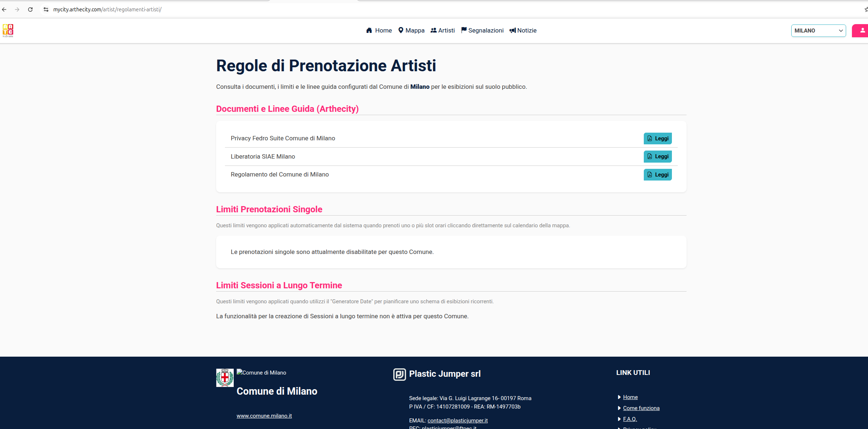Click the 'LINK UTILI' footer heading

[x=633, y=373]
